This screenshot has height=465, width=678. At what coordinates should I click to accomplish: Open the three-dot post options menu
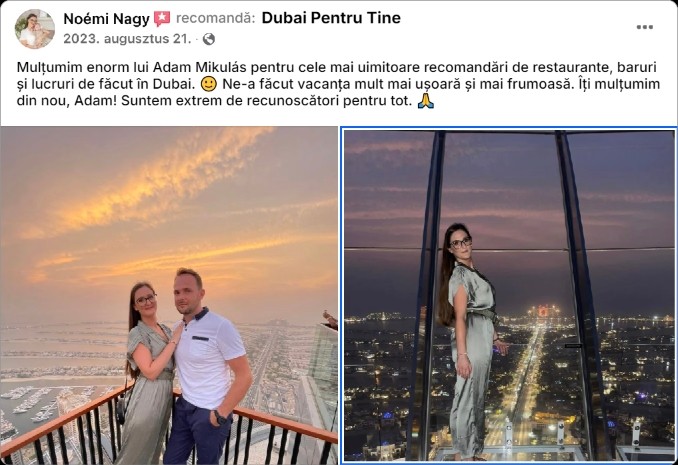pos(644,27)
